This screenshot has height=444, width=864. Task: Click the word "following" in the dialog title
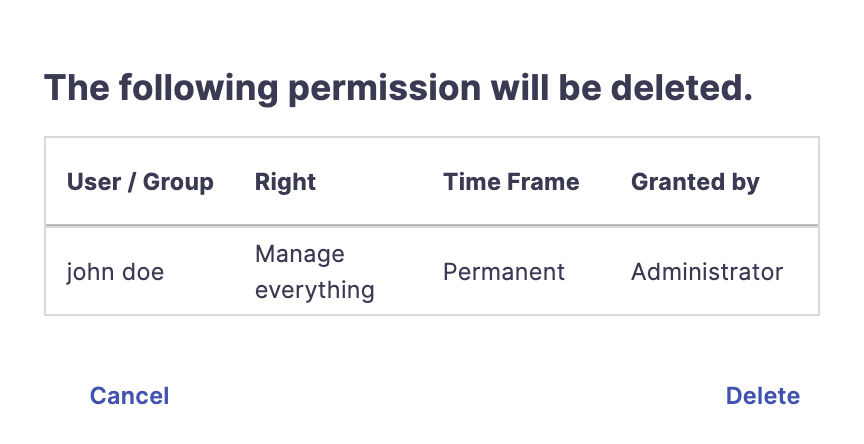pos(198,88)
